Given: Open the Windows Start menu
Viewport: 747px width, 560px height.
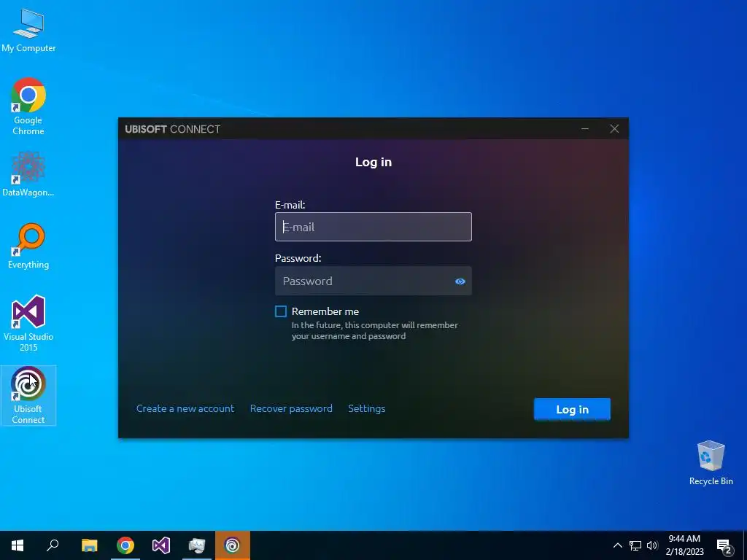Looking at the screenshot, I should coord(18,545).
